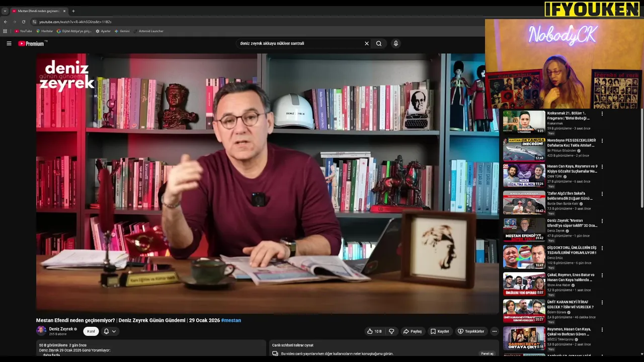Click the page vertical scrollbar
The height and width of the screenshot is (362, 644).
point(641,158)
